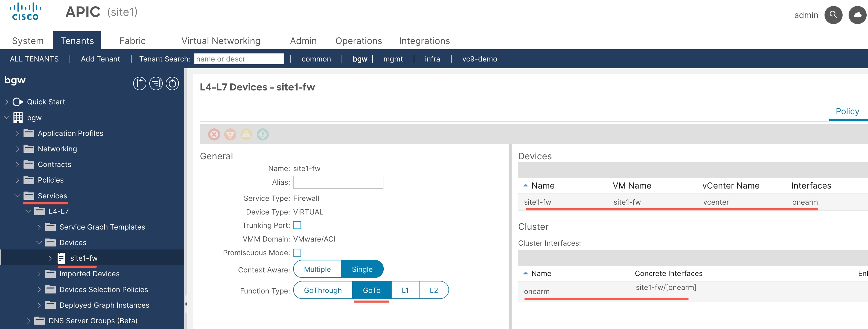Collapse the bgw tenant tree node

[7, 117]
